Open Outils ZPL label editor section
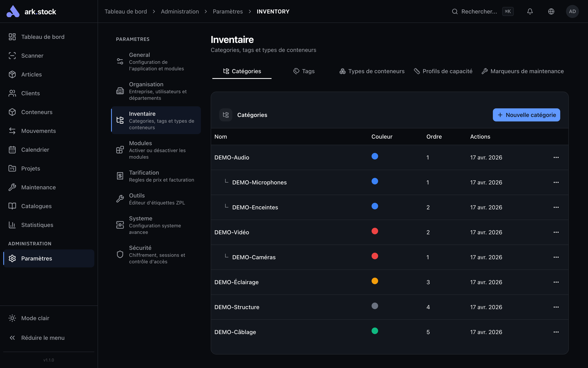The height and width of the screenshot is (368, 588). tap(156, 199)
